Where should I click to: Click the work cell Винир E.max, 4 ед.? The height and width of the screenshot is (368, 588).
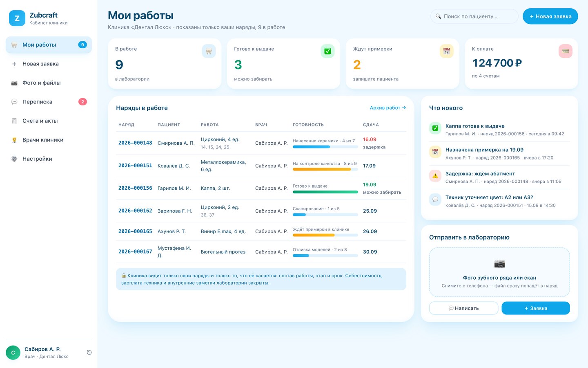click(223, 231)
